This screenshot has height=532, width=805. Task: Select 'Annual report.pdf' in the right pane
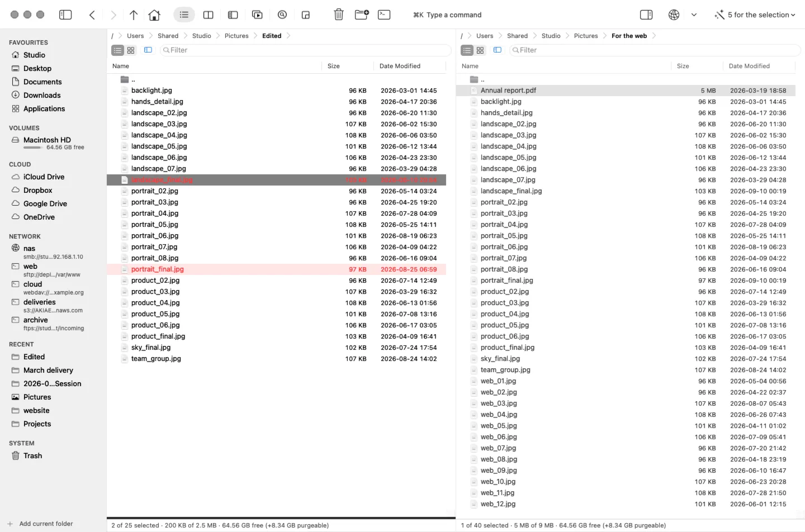pos(626,91)
